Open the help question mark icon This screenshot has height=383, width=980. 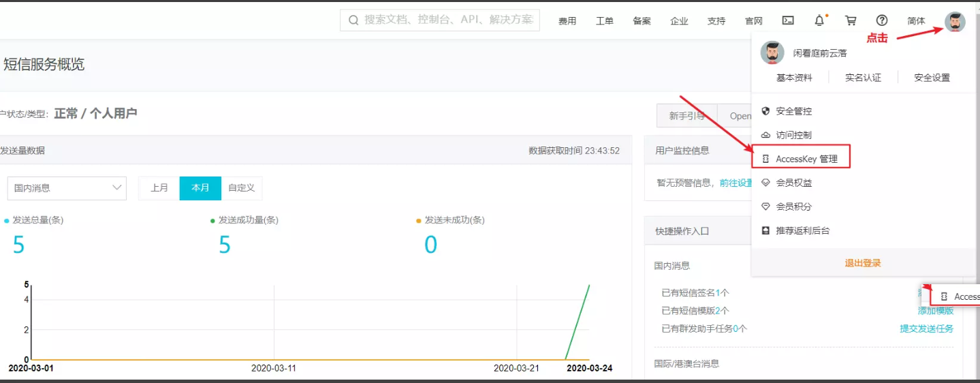(x=882, y=20)
